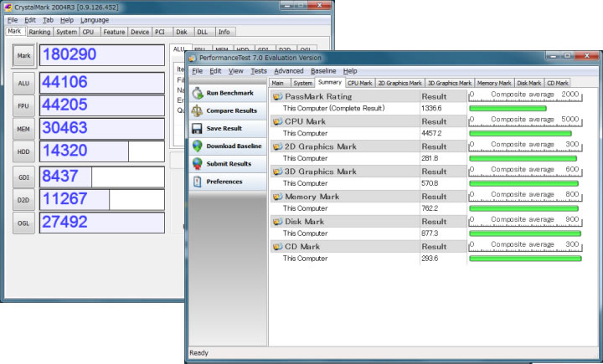Run the full Mark test in CrystalMark
This screenshot has height=364, width=603.
click(x=23, y=56)
